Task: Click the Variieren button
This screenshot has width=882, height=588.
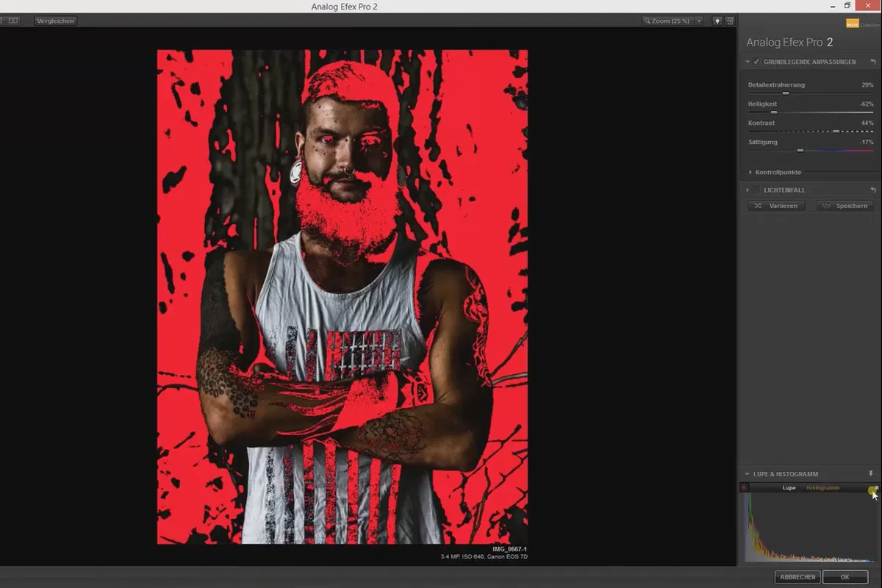Action: coord(777,206)
